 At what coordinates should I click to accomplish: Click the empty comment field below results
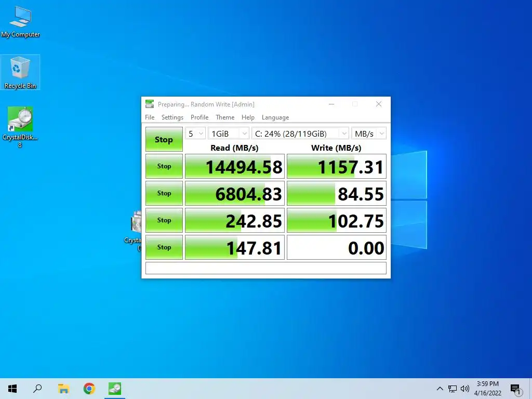coord(265,268)
